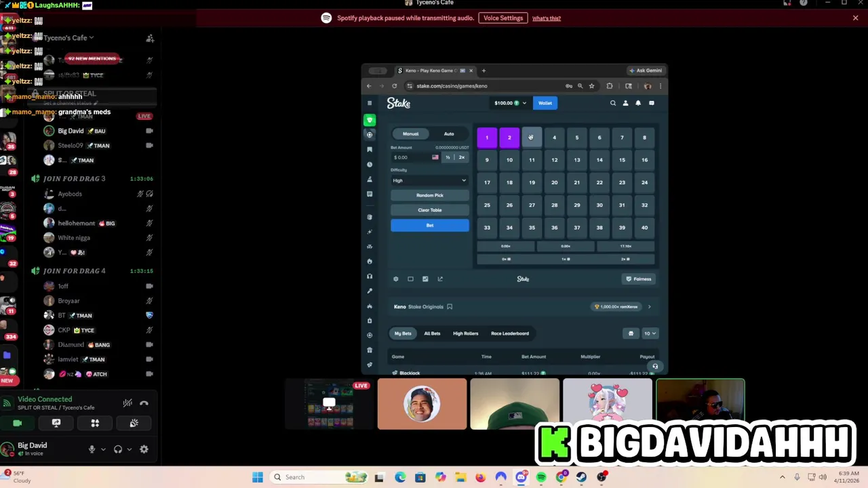Toggle Discord noise suppression icon

coord(127,403)
